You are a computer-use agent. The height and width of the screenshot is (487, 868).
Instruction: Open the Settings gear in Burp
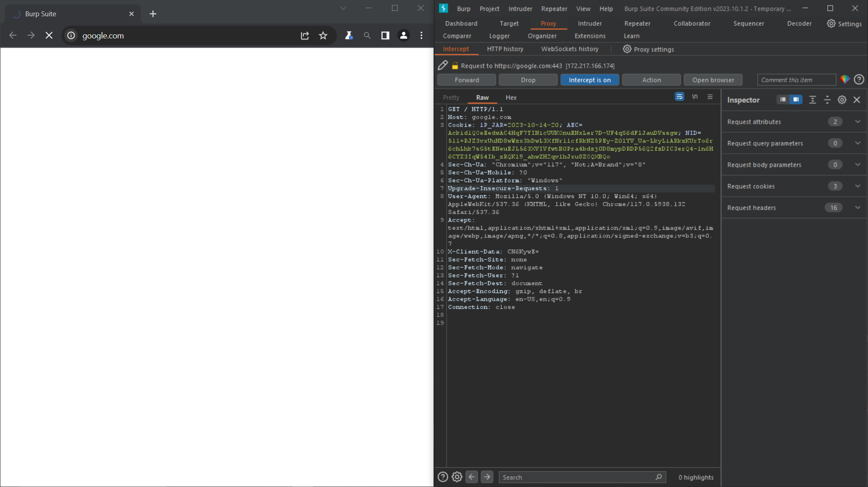point(844,24)
